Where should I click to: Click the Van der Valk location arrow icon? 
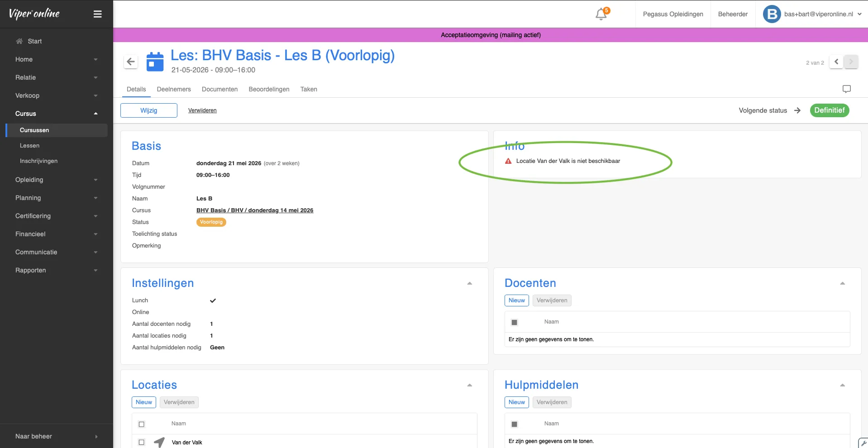(x=159, y=442)
